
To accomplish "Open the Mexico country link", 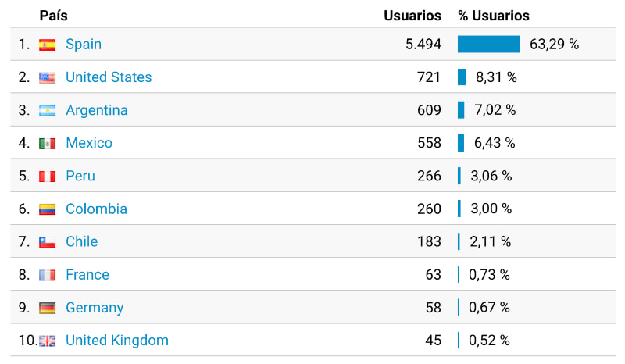I will click(89, 143).
